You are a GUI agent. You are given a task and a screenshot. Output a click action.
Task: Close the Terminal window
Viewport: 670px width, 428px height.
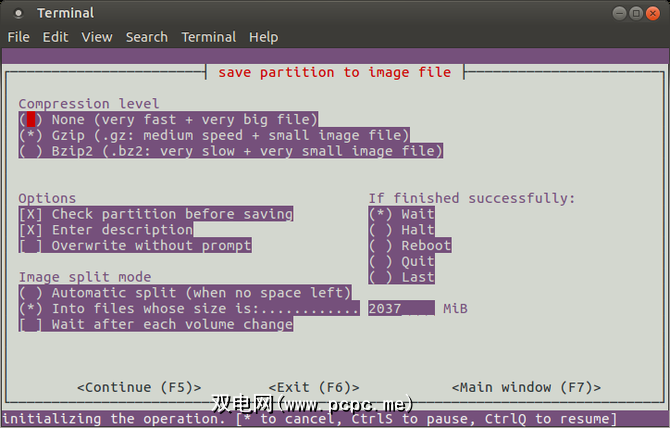pyautogui.click(x=652, y=14)
